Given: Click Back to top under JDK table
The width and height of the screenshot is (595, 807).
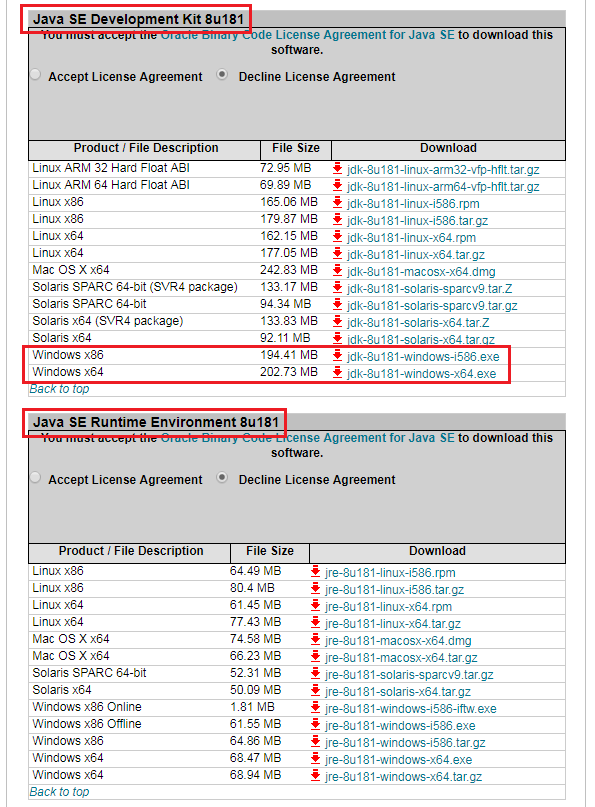Looking at the screenshot, I should pyautogui.click(x=59, y=389).
